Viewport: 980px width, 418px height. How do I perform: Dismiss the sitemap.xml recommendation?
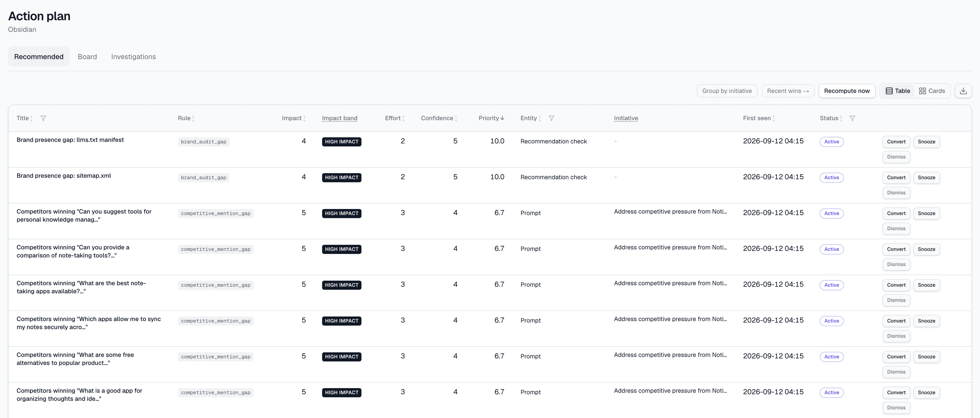click(x=896, y=193)
